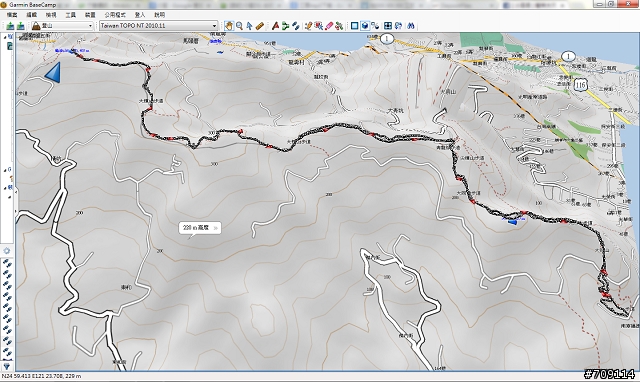Open Find with binoculars icon
Screen dimensions: 640x382
(411, 26)
